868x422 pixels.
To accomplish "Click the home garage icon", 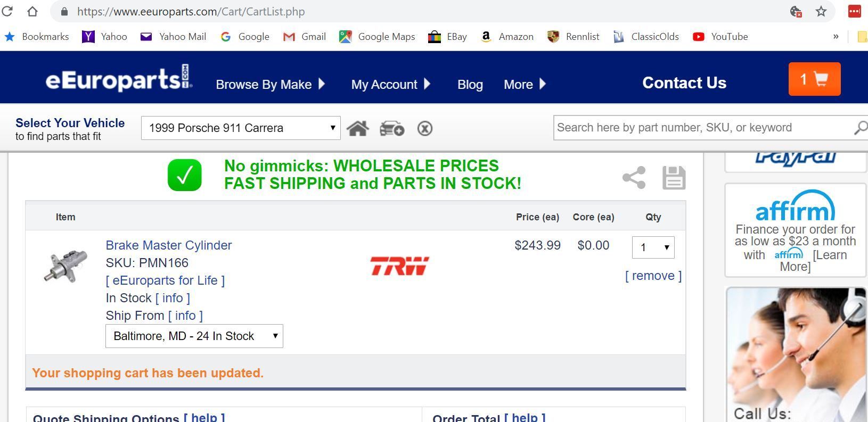I will click(x=357, y=128).
